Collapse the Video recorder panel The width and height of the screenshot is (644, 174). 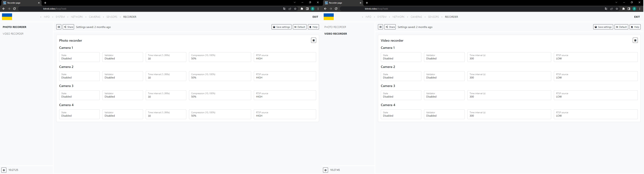click(x=635, y=40)
